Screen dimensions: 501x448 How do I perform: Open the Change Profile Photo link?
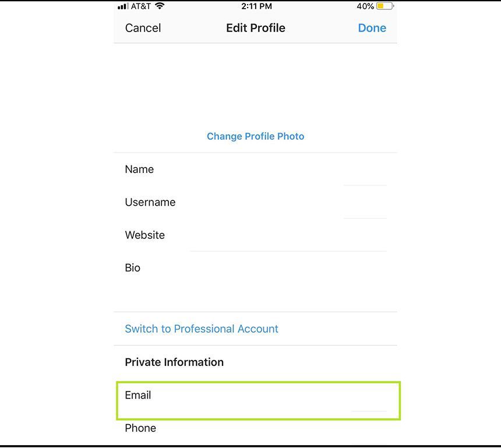pyautogui.click(x=255, y=136)
